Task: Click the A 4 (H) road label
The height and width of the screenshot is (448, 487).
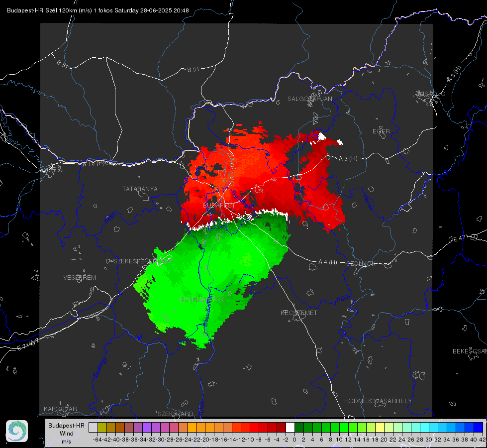Action: 328,262
